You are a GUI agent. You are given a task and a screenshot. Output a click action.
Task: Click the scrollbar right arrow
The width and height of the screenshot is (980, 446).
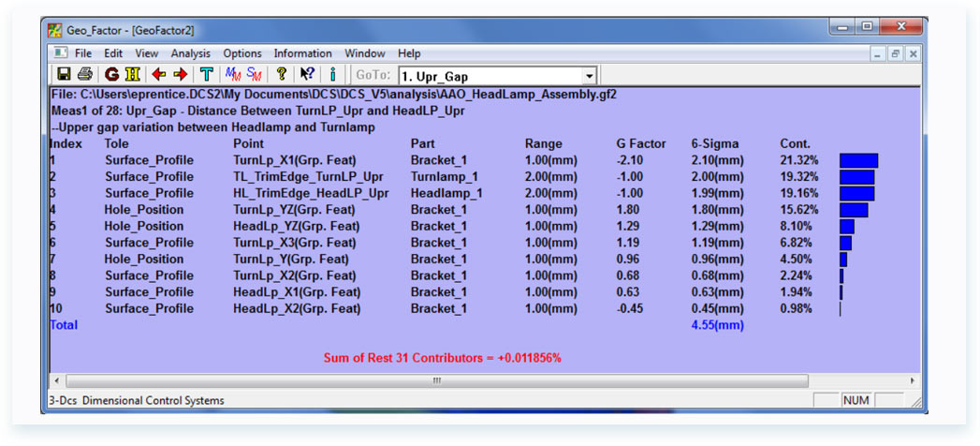click(912, 380)
